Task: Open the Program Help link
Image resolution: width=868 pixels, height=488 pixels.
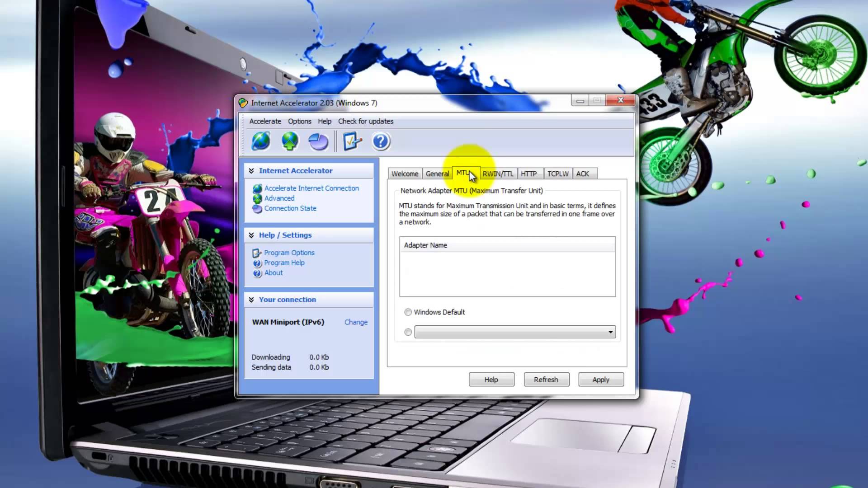Action: [284, 263]
